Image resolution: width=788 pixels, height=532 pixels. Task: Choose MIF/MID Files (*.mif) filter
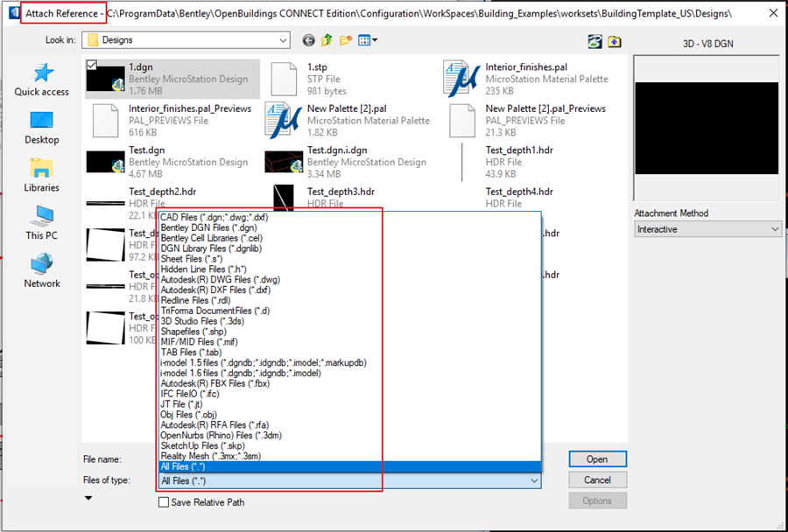click(349, 342)
